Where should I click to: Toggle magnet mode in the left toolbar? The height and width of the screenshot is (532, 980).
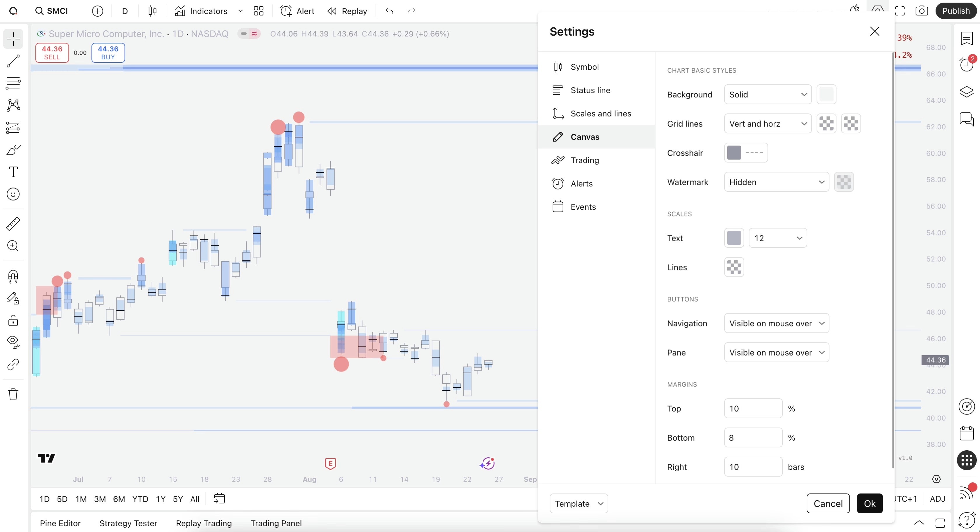pos(13,276)
